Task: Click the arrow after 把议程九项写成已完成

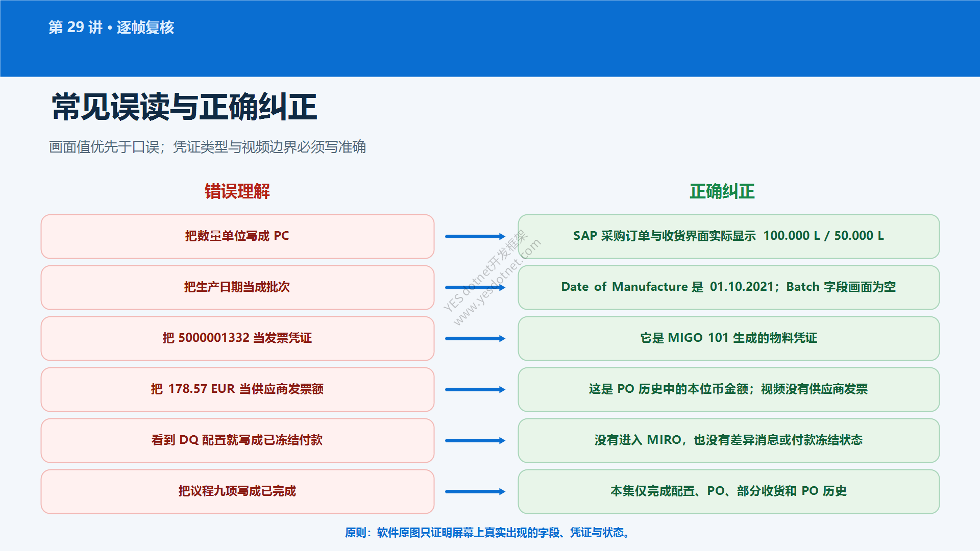Action: pyautogui.click(x=475, y=491)
